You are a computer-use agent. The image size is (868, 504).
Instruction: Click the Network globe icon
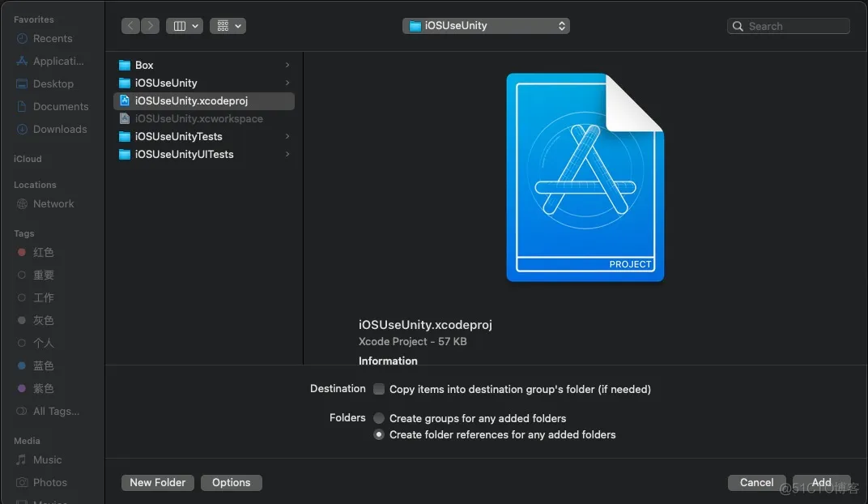click(x=22, y=204)
